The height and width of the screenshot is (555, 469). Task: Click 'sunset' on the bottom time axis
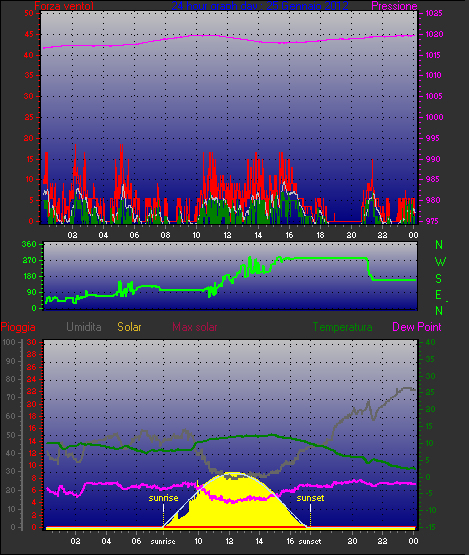click(310, 542)
